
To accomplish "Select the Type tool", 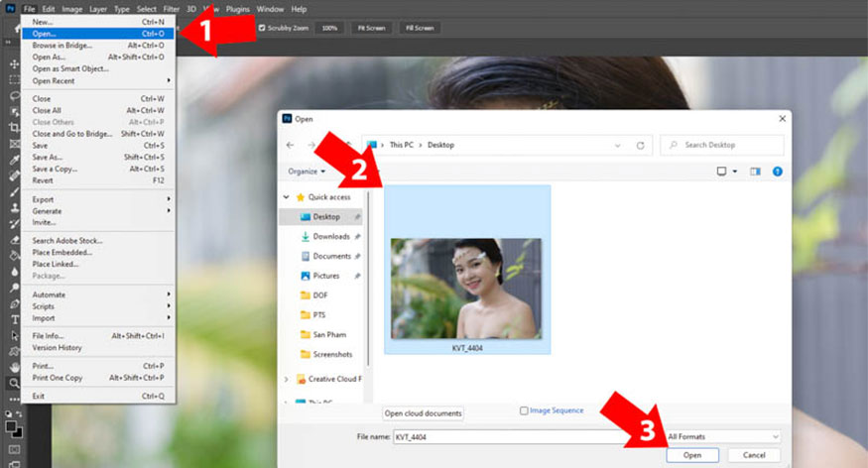I will 14,319.
